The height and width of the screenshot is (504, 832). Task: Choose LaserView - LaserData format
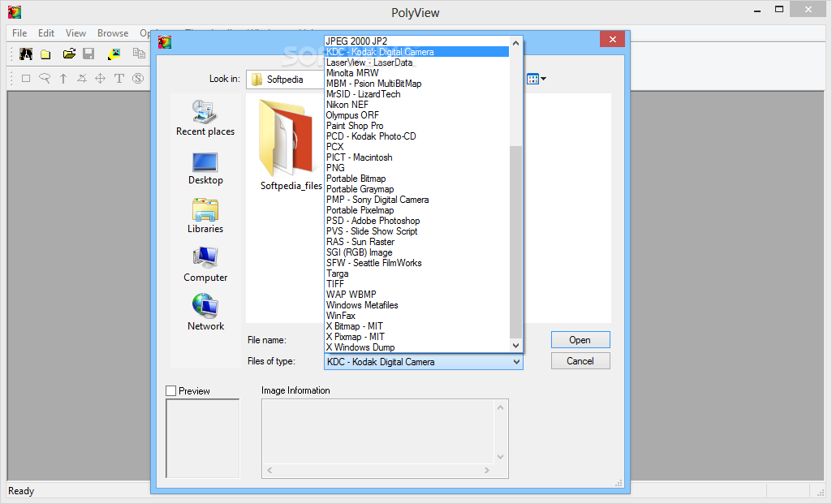[x=416, y=62]
